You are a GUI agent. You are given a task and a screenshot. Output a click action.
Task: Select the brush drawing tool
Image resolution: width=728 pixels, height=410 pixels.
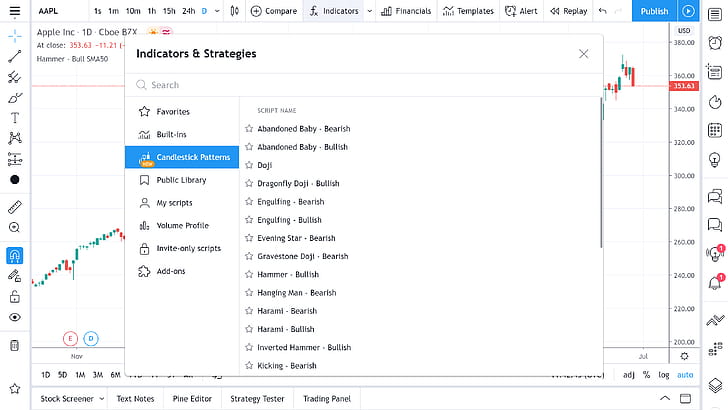coord(14,98)
